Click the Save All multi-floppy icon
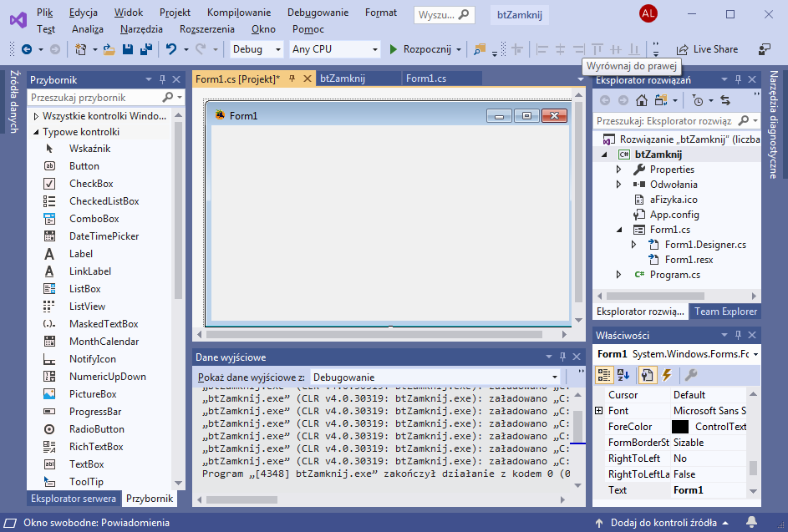This screenshot has width=788, height=532. (145, 49)
